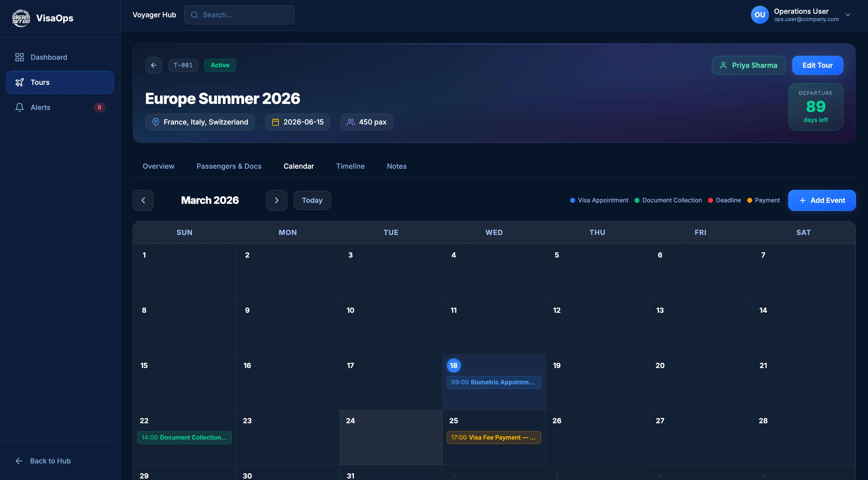The image size is (868, 480).
Task: Go to previous month with left chevron
Action: [143, 200]
